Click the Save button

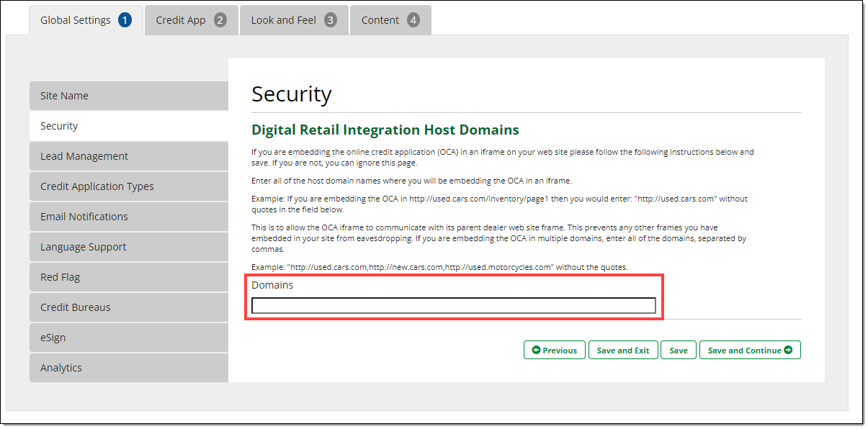pos(678,351)
